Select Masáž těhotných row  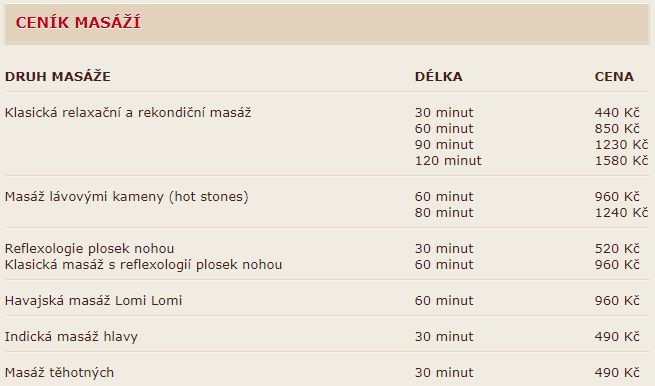pos(326,373)
